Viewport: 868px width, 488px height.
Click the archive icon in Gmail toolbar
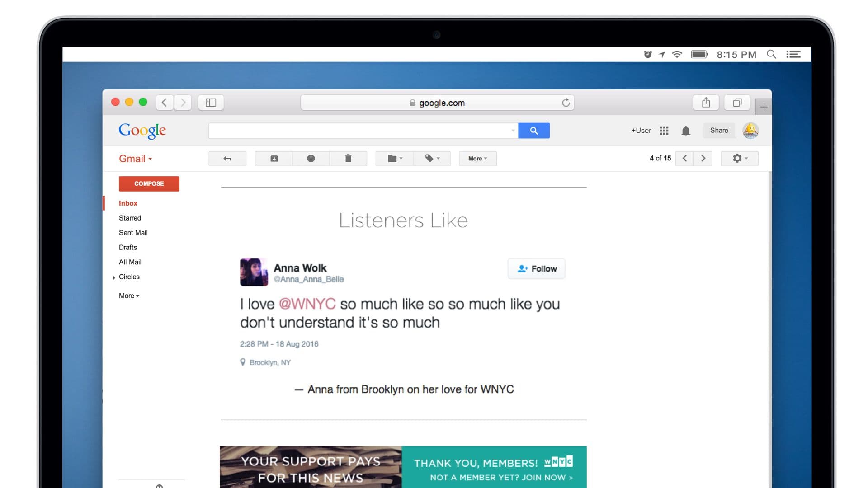point(274,159)
